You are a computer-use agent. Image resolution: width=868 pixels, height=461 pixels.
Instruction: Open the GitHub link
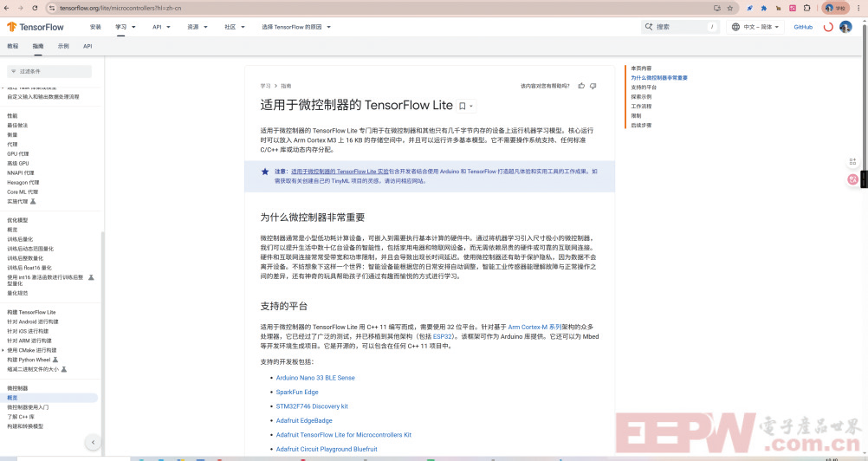(x=803, y=27)
